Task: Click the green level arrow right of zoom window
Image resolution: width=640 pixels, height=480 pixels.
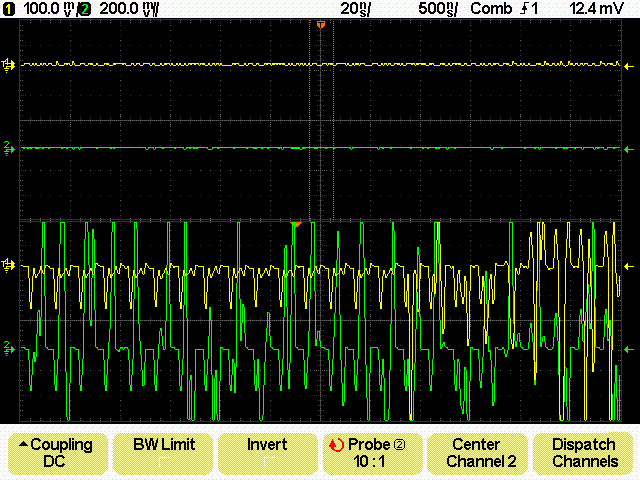Action: [629, 349]
